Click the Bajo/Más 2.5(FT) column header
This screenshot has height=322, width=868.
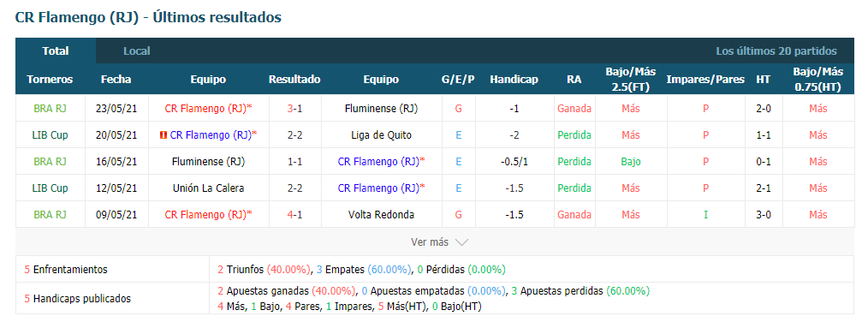(x=631, y=80)
